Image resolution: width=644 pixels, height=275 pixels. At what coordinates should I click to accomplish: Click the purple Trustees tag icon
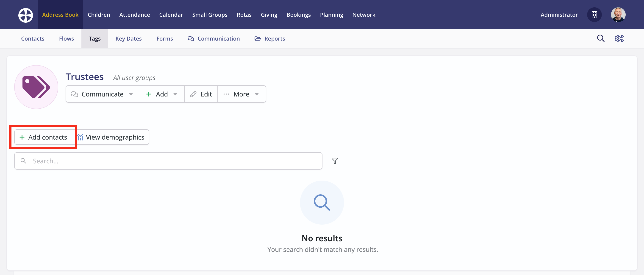click(x=36, y=87)
